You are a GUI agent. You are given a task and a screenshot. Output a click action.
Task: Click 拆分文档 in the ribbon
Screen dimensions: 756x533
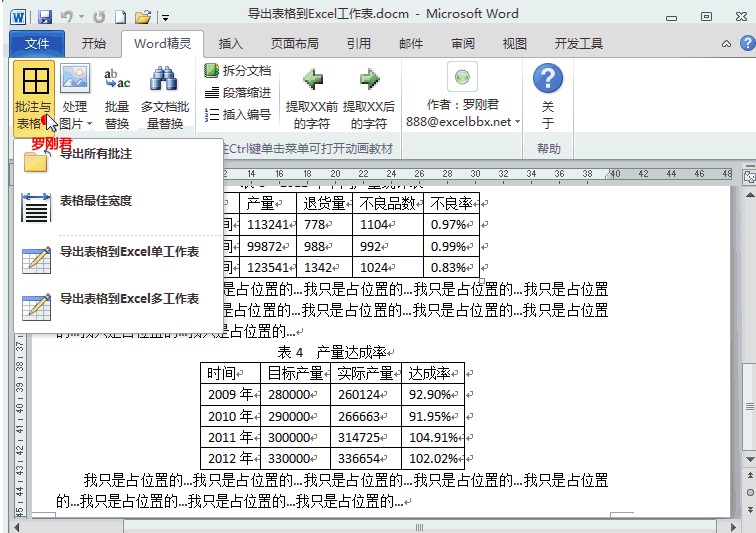238,71
